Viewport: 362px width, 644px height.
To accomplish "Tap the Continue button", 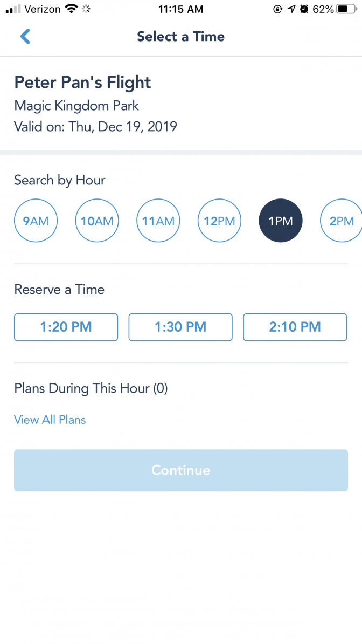I will 181,470.
